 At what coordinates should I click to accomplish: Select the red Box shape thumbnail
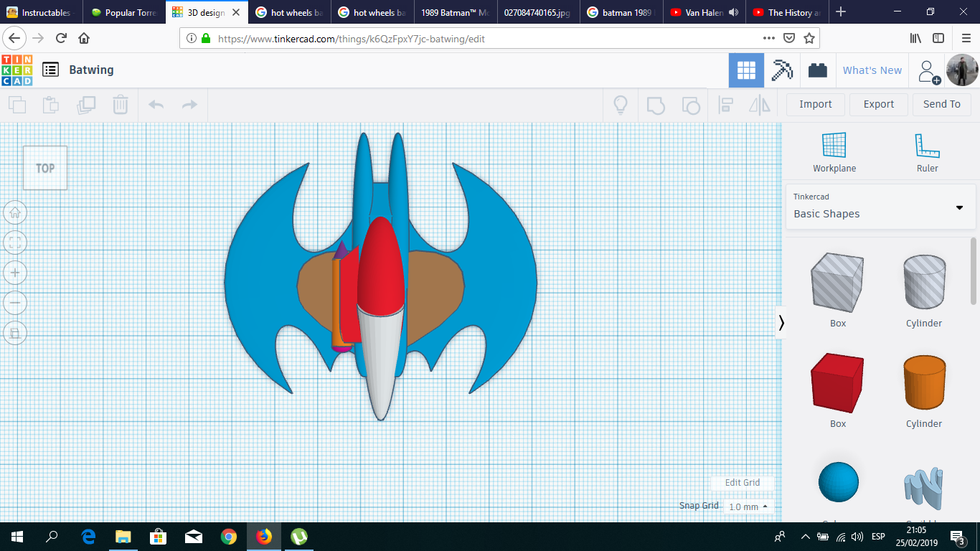coord(837,382)
